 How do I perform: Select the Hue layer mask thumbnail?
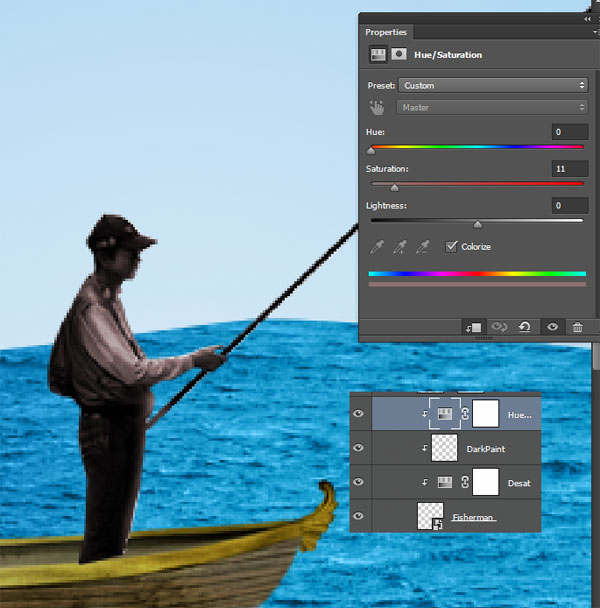click(x=485, y=414)
